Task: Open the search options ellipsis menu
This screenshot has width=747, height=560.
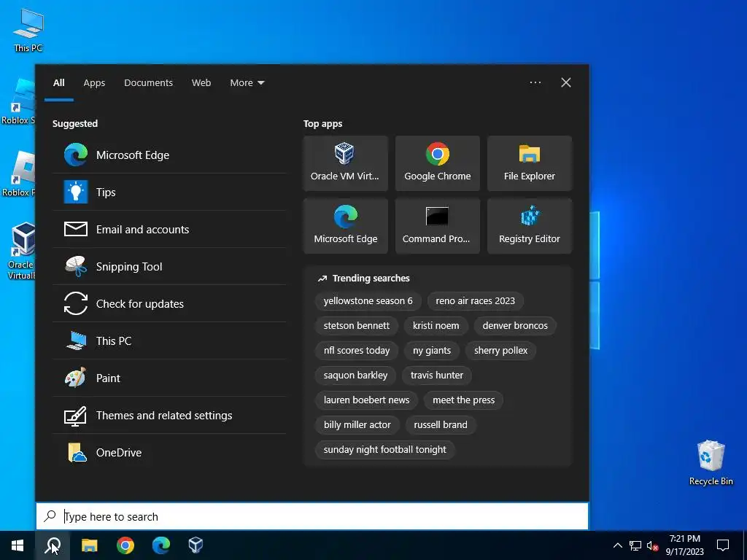Action: [x=535, y=82]
